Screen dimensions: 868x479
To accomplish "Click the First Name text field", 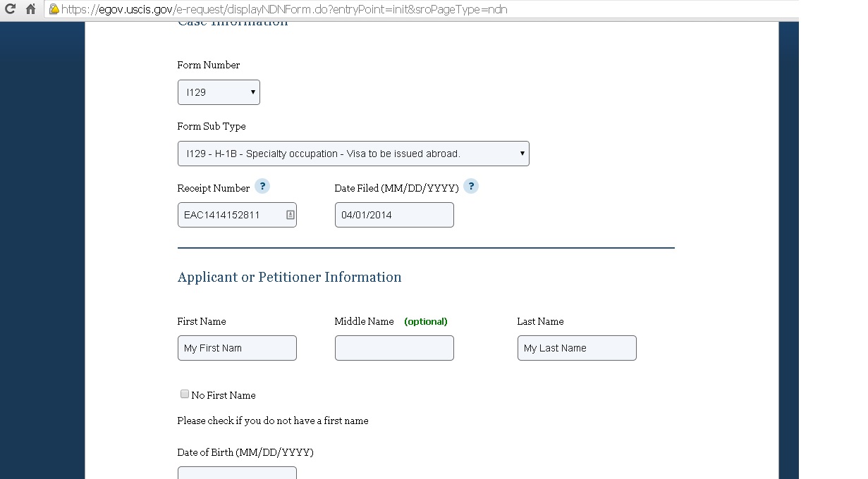I will click(237, 348).
